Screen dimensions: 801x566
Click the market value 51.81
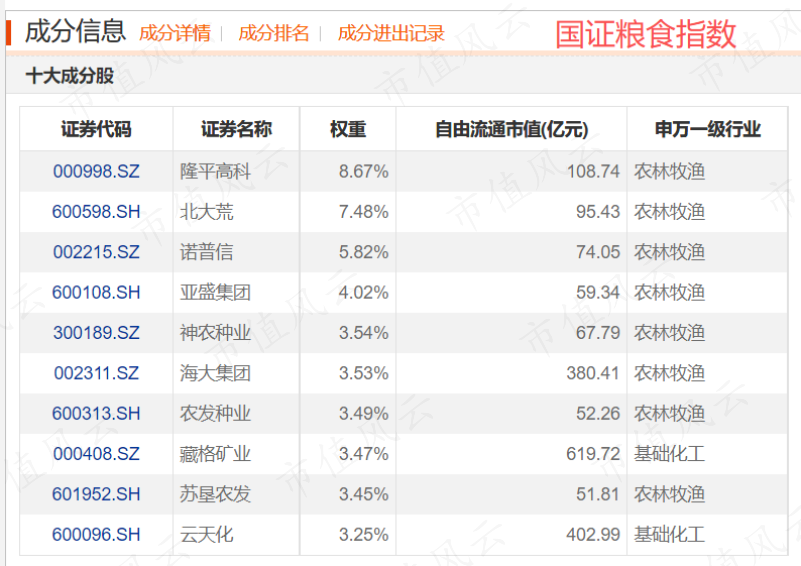point(598,494)
